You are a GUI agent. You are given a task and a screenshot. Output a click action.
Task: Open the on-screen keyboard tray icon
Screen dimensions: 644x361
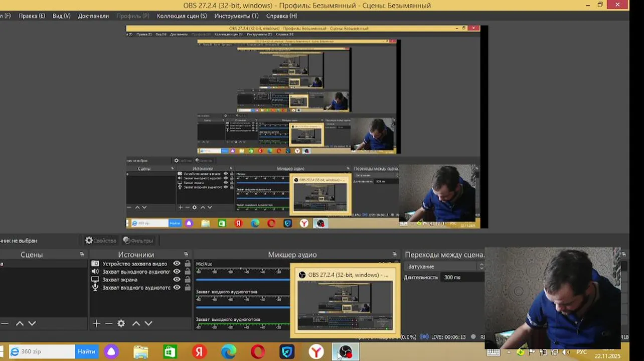pyautogui.click(x=493, y=352)
